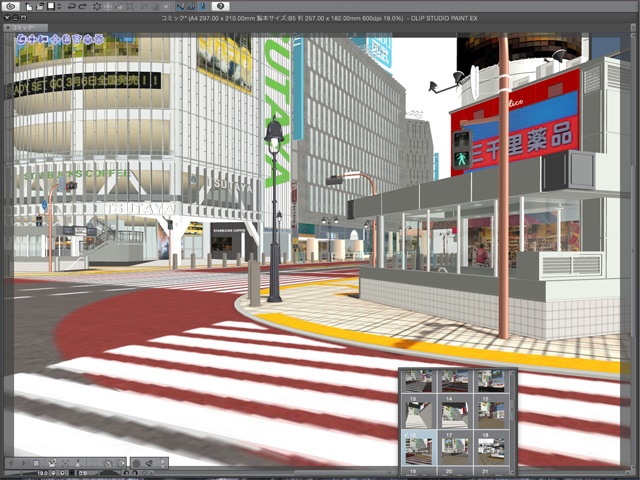
Task: Click the Undo arrow icon
Action: point(71,7)
